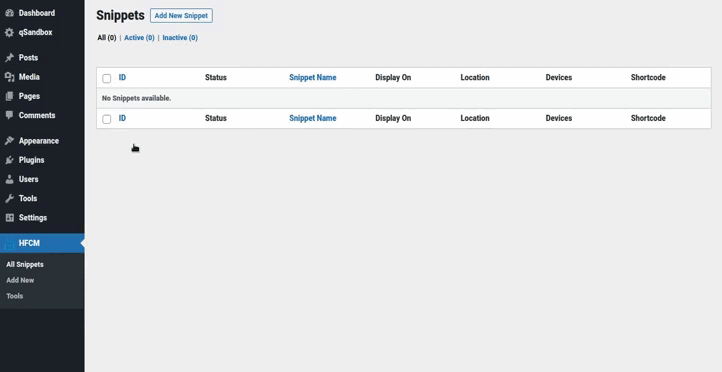Tick the select-all checkbox in table header
Screen dimensions: 722x372
pos(106,78)
